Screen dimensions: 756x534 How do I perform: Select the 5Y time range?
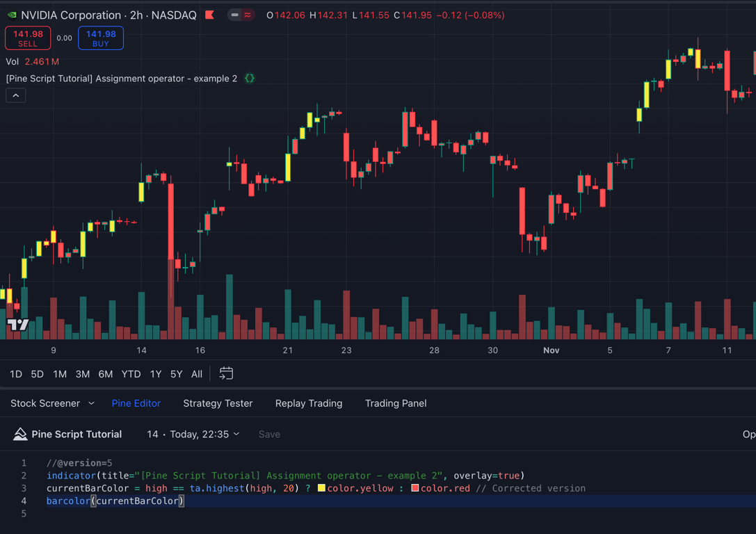(177, 374)
